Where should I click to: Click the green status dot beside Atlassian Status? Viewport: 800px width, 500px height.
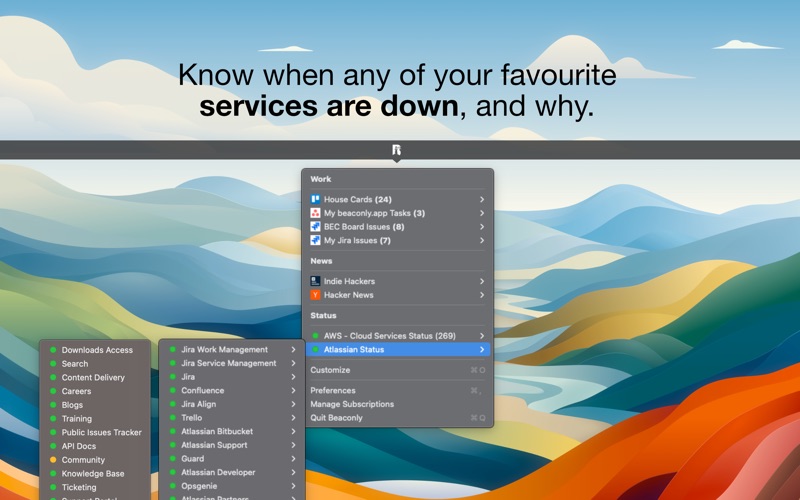tap(315, 349)
